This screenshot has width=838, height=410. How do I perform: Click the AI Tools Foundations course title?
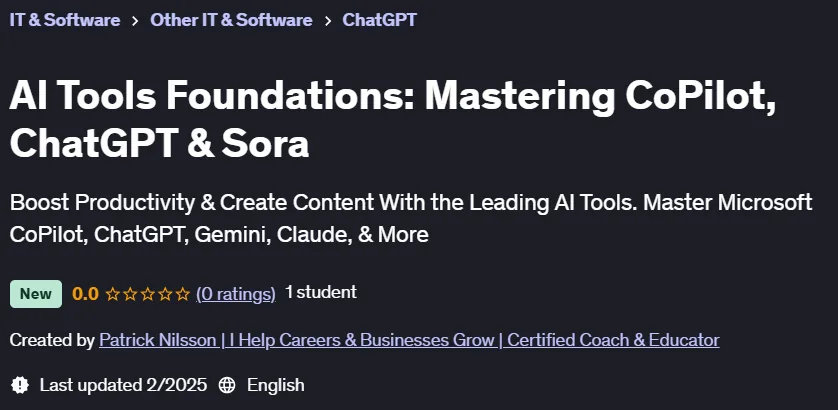pyautogui.click(x=393, y=120)
